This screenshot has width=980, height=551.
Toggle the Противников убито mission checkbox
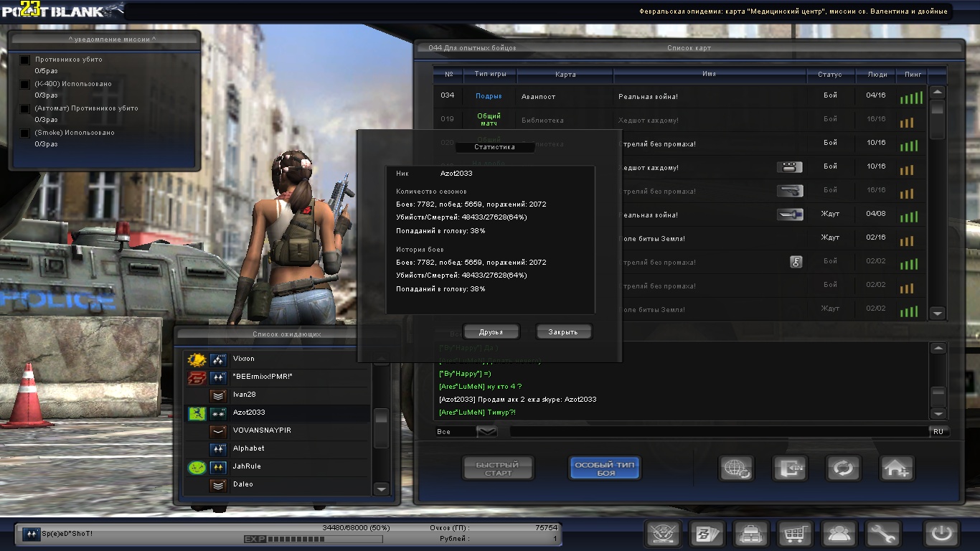[x=25, y=60]
